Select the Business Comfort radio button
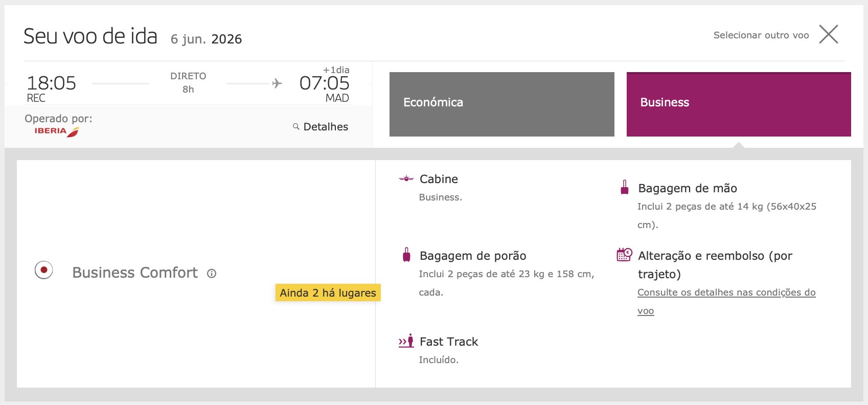The width and height of the screenshot is (868, 405). pyautogui.click(x=44, y=270)
